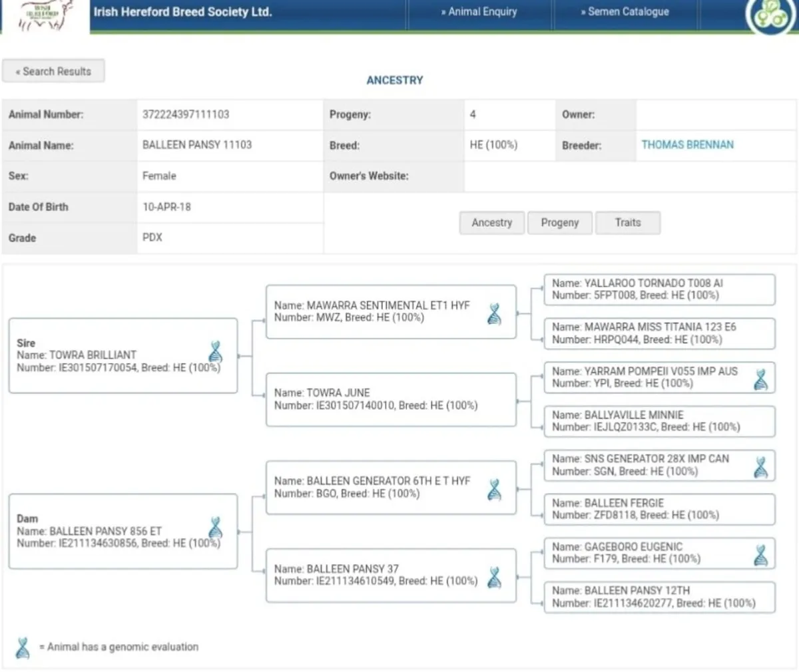This screenshot has height=672, width=799.
Task: Click the Breeder label
Action: 581,145
